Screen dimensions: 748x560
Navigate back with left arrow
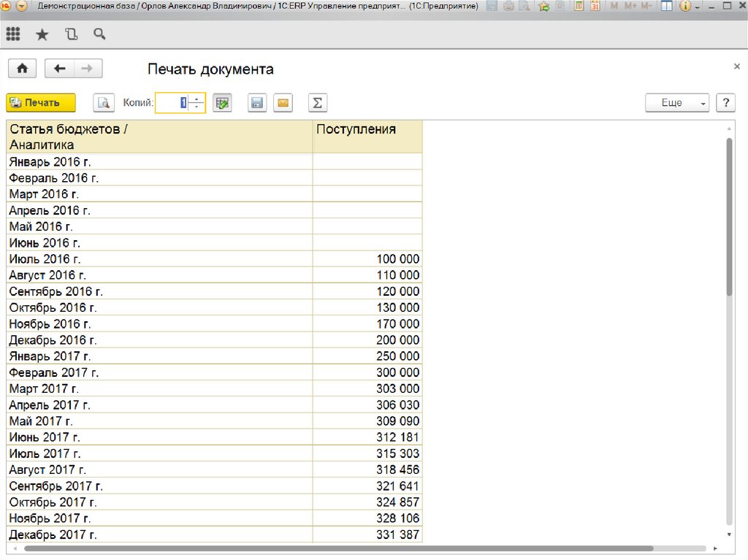tap(60, 69)
